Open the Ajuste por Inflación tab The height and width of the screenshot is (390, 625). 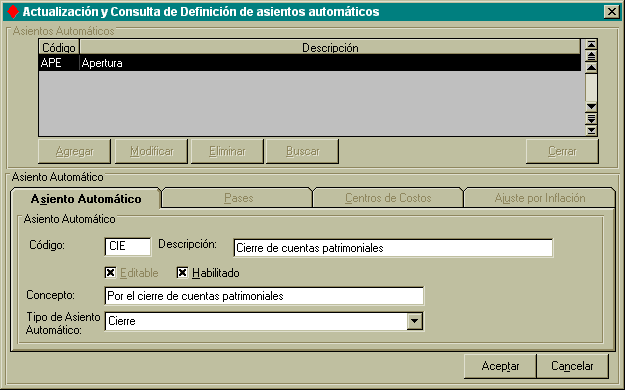[x=540, y=198]
